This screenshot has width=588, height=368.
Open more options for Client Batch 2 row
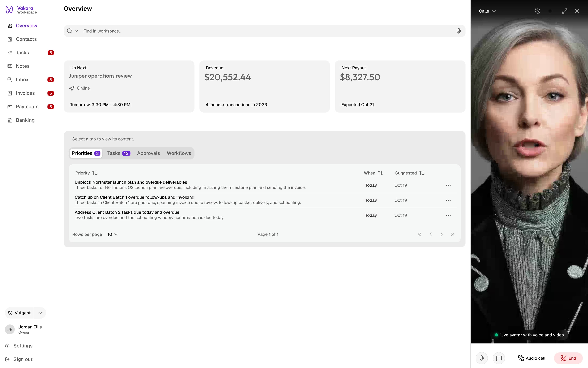click(x=448, y=215)
